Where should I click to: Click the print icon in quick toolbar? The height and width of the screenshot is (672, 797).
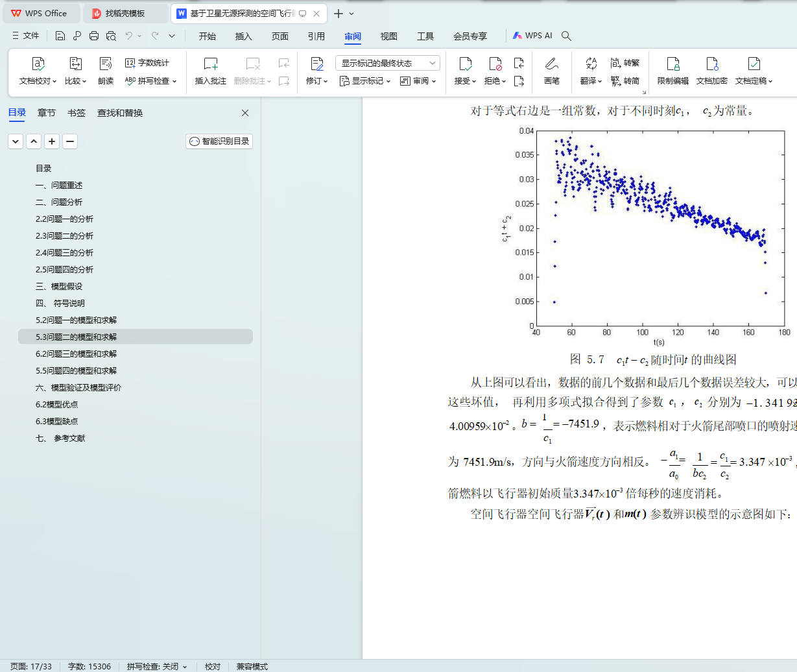coord(94,36)
